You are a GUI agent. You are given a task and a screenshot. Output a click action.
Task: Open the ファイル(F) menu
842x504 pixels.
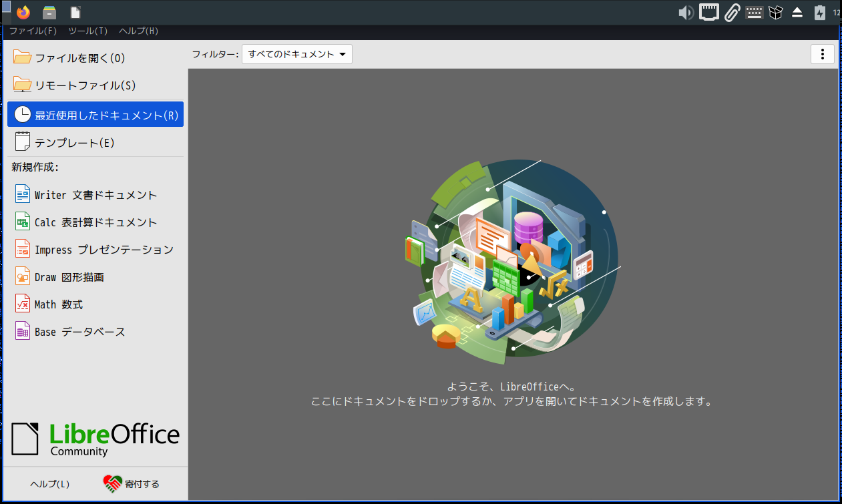[x=33, y=31]
